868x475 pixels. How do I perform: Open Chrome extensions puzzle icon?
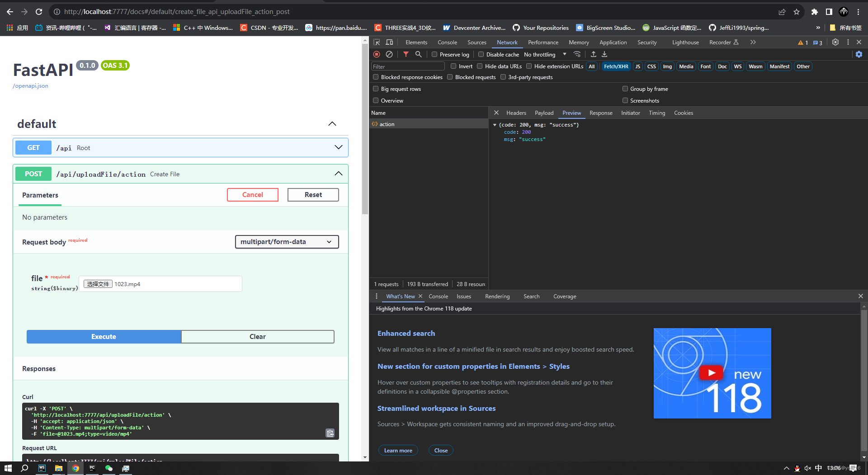coord(815,12)
